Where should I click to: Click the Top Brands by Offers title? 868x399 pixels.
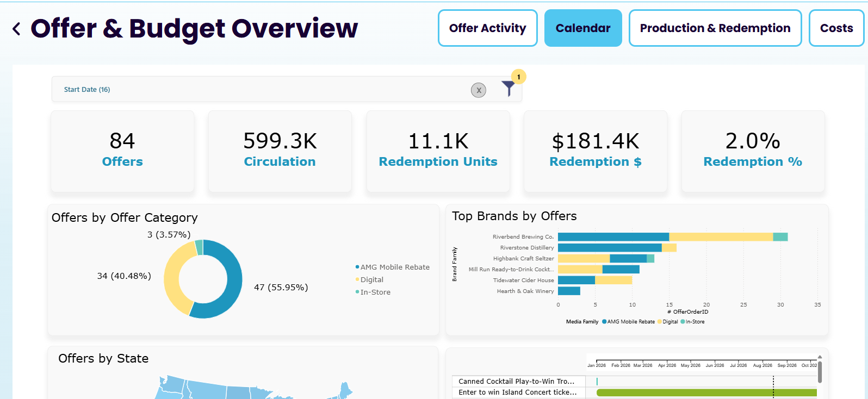coord(514,216)
